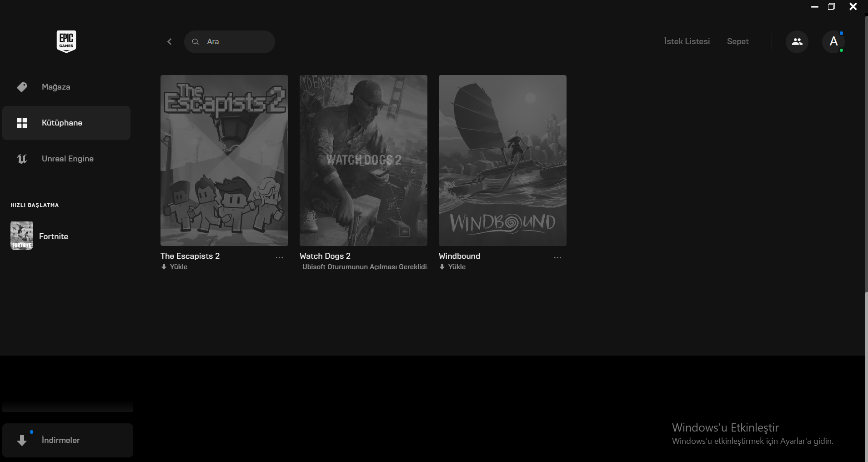The image size is (868, 462).
Task: Open Windbound cover art
Action: click(x=502, y=161)
